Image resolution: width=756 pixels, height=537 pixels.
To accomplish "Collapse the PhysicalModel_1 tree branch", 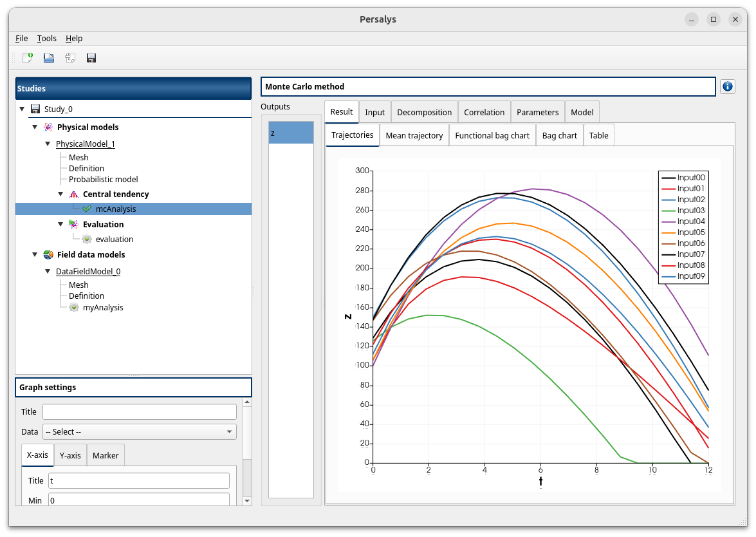I will (48, 144).
